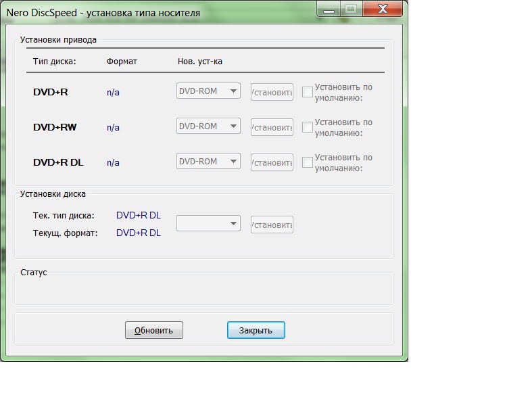The width and height of the screenshot is (532, 397).
Task: Expand the DVD+RW row DVD-ROM combo box
Action: [208, 126]
